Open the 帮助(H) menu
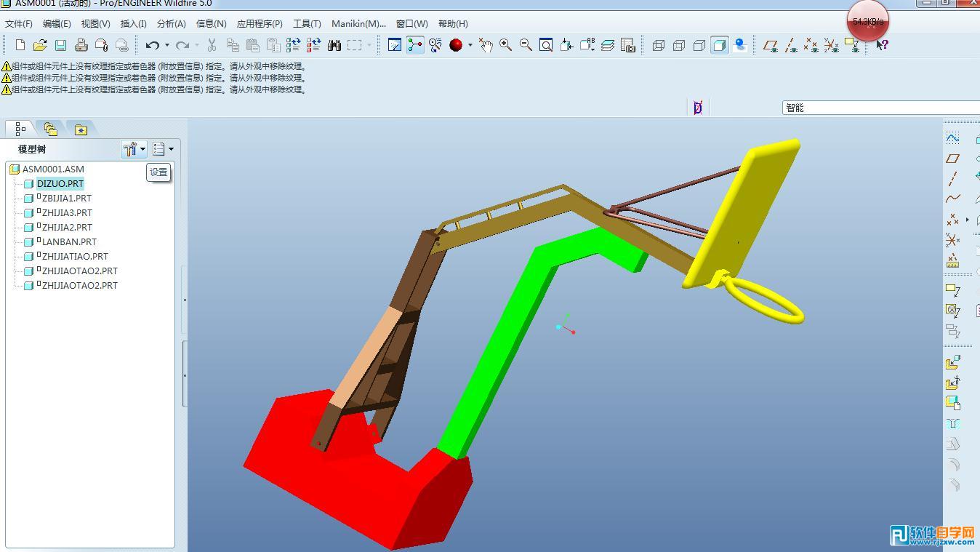Screen dimensions: 980x552 click(x=453, y=24)
